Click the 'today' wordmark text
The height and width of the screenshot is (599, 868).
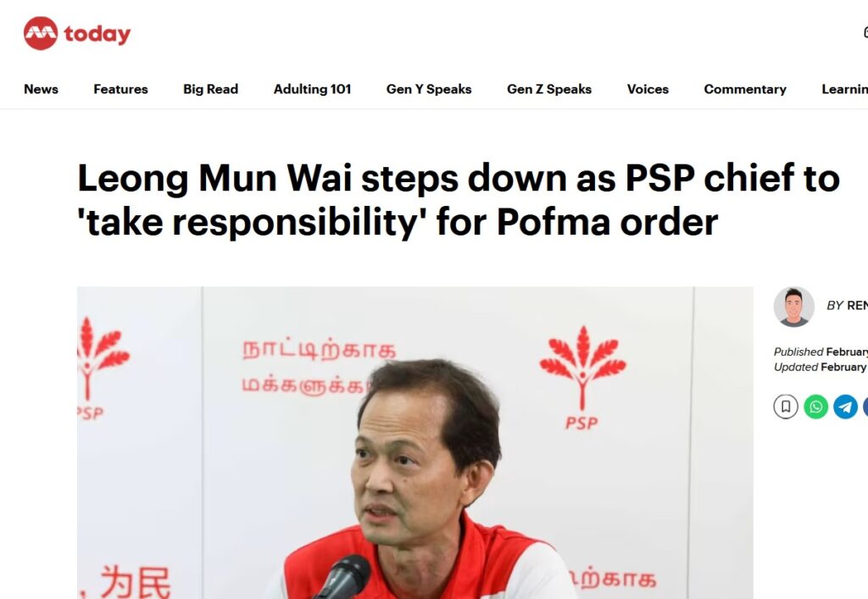(x=97, y=34)
